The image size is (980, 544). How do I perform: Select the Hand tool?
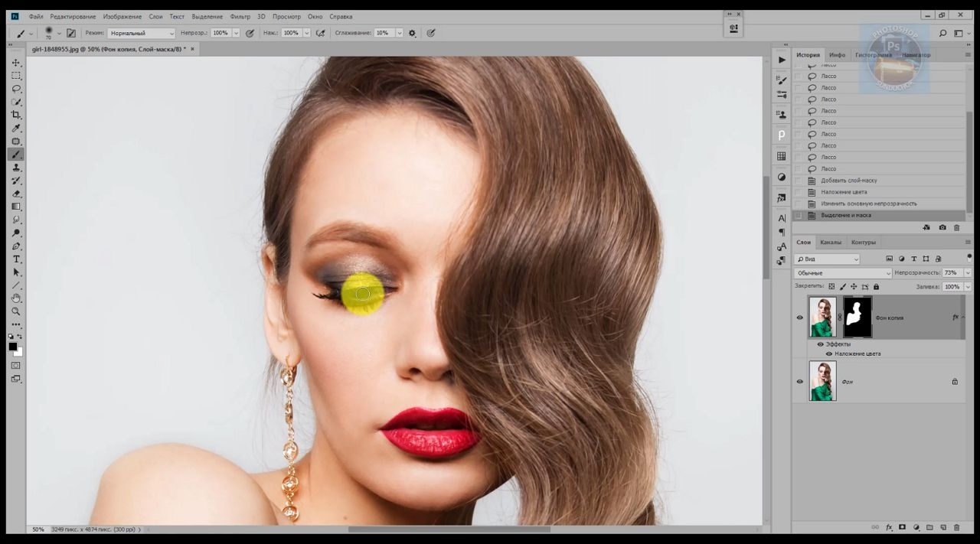[16, 298]
